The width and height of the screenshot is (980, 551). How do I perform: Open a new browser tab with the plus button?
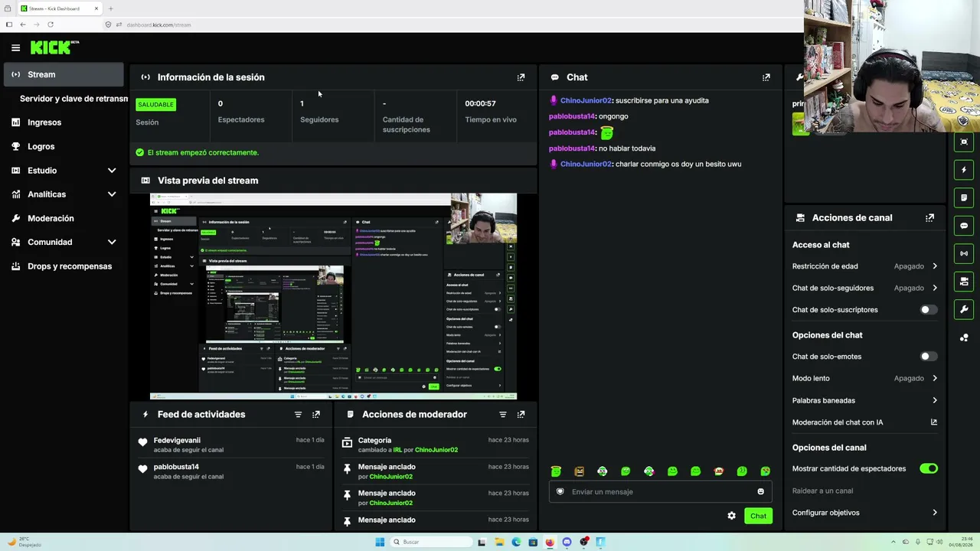coord(110,8)
